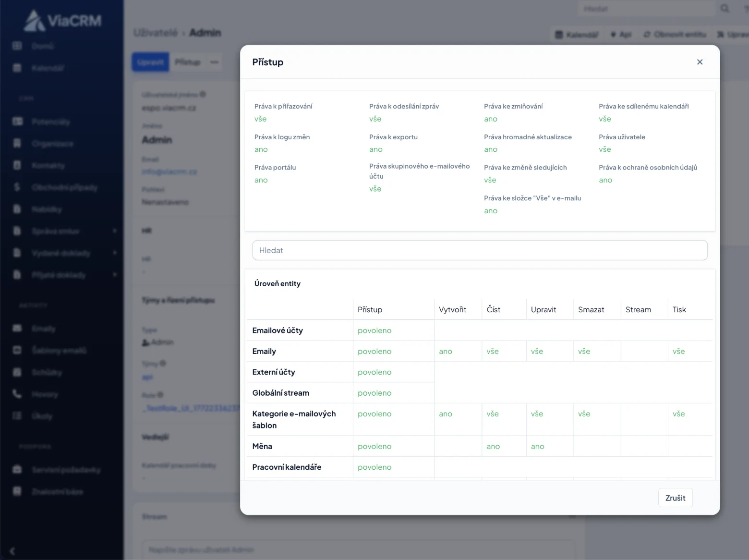Click Externí účty row label
Screen dimensions: 749x560
[274, 372]
